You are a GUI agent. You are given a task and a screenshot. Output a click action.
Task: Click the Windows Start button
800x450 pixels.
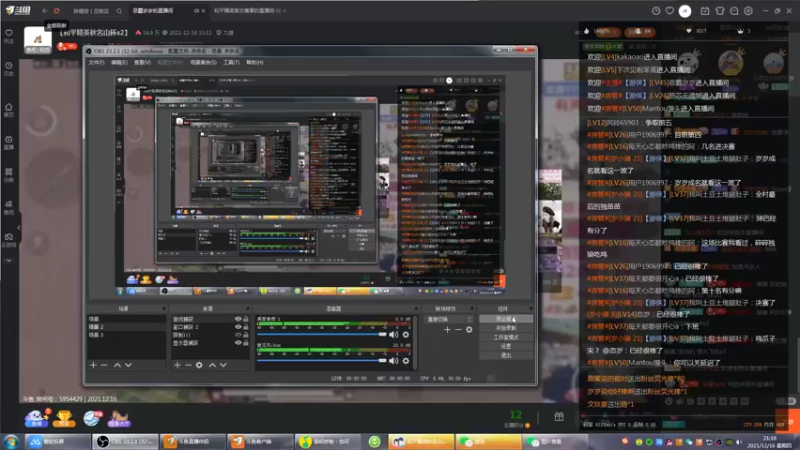point(11,442)
